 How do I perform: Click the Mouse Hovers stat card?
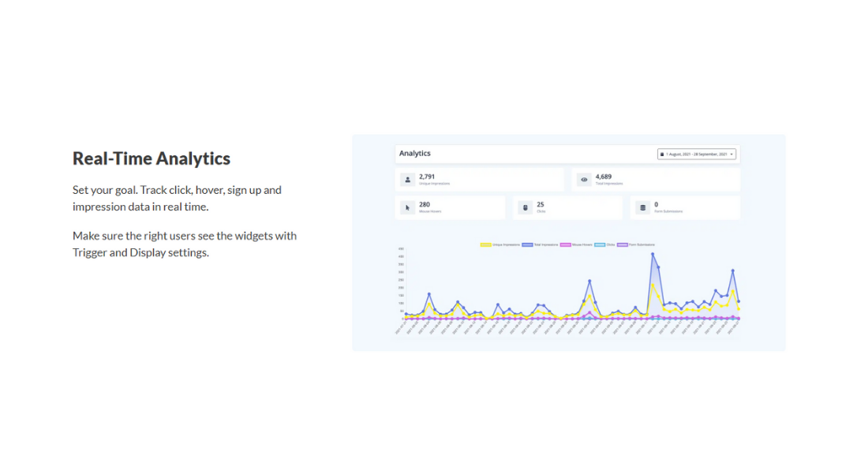450,207
